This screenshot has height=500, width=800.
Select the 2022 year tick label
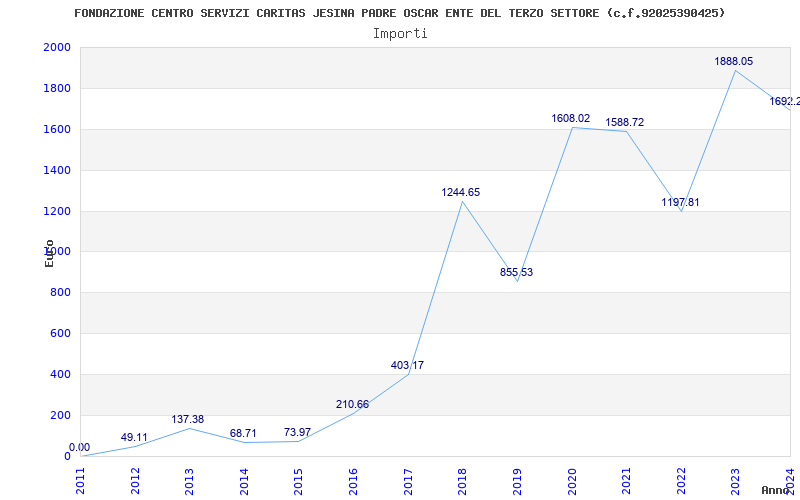click(681, 482)
